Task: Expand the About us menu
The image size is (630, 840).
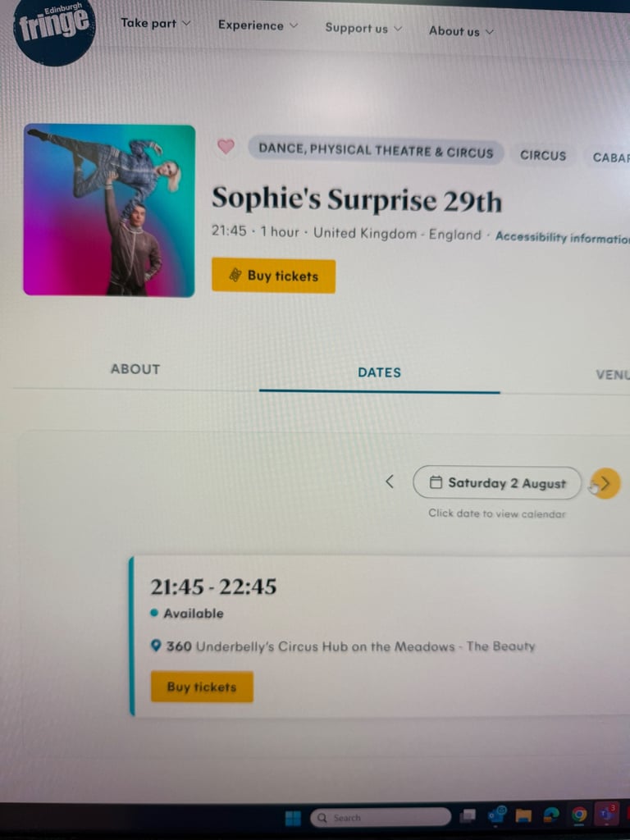Action: (461, 31)
